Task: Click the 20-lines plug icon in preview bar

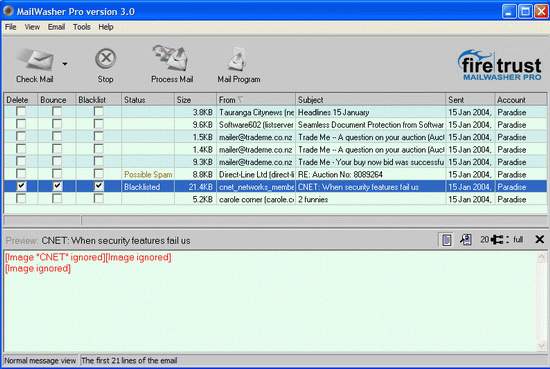Action: click(x=497, y=240)
